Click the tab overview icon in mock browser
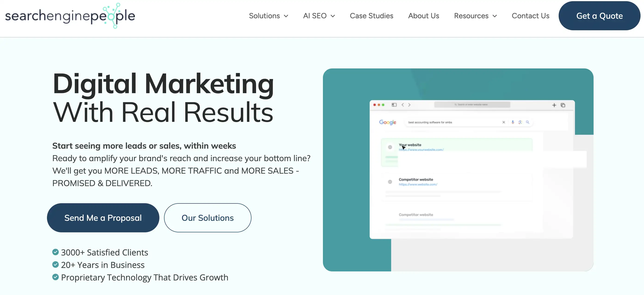Screen dimensions: 644x295 tap(563, 105)
